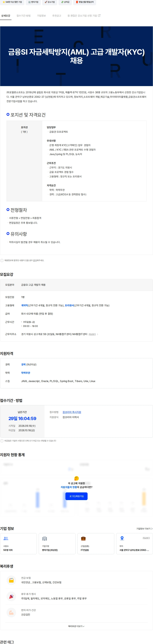Click the external link icon beside 강소기업 선정 기업

click(99, 15)
